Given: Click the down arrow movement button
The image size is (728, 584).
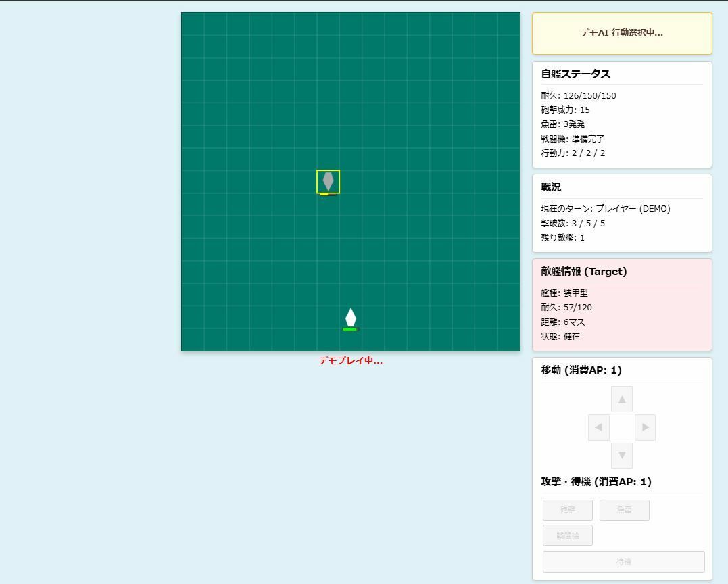Looking at the screenshot, I should (621, 456).
